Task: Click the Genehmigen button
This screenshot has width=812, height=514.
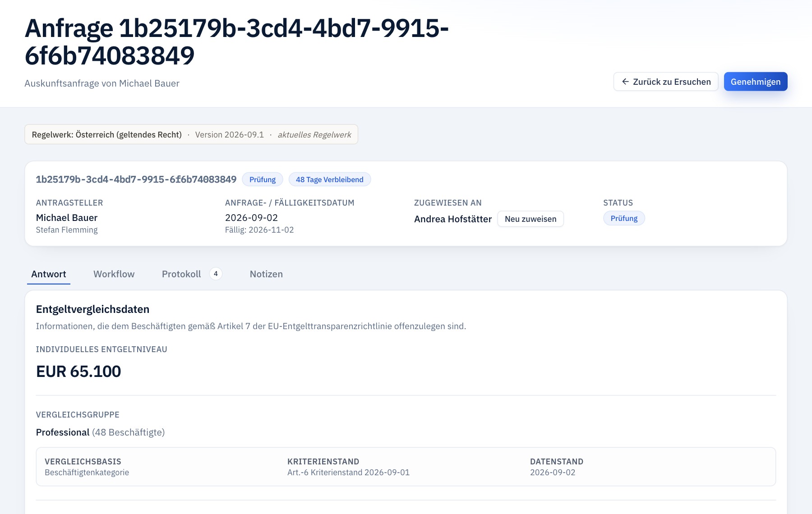Action: 756,82
